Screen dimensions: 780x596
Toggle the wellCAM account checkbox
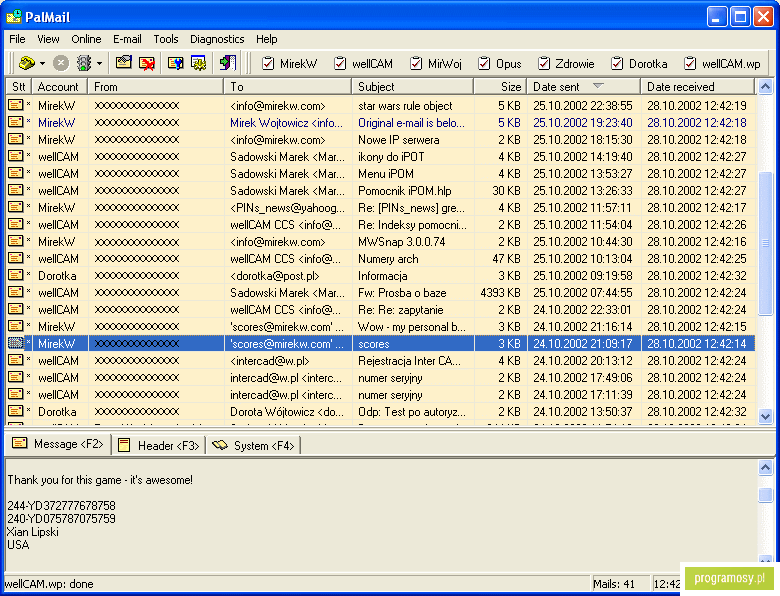point(340,64)
